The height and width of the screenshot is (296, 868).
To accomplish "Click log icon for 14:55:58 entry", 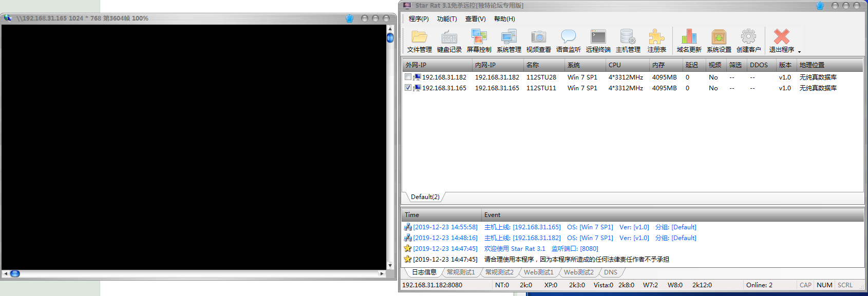I will pyautogui.click(x=407, y=227).
